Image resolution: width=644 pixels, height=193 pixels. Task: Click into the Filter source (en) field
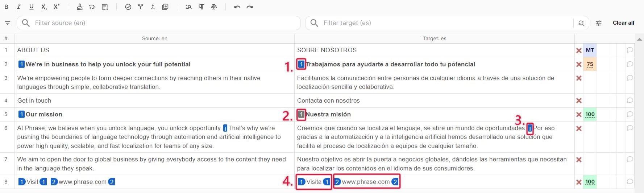pyautogui.click(x=159, y=23)
